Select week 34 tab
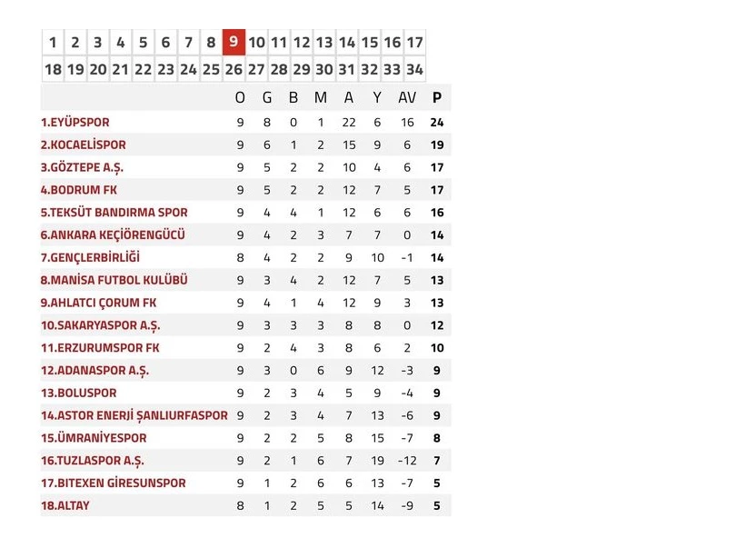Image resolution: width=756 pixels, height=538 pixels. [414, 69]
